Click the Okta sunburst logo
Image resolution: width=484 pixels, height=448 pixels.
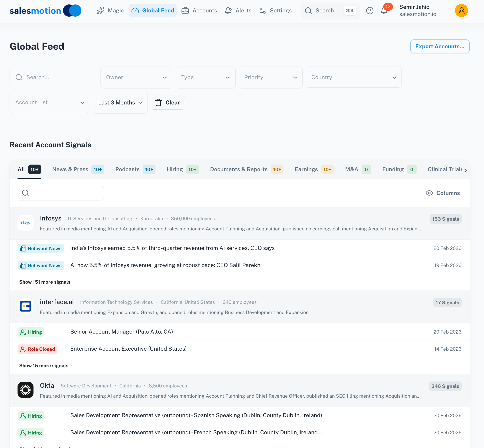[25, 390]
